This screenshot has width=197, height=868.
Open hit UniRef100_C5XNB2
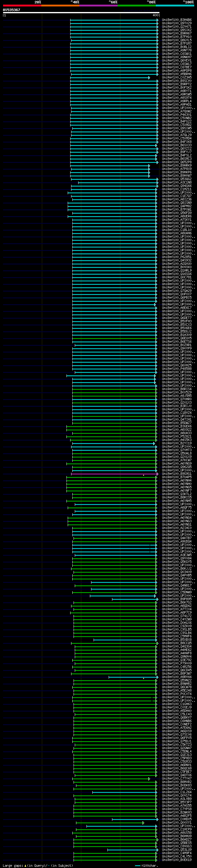177,118
